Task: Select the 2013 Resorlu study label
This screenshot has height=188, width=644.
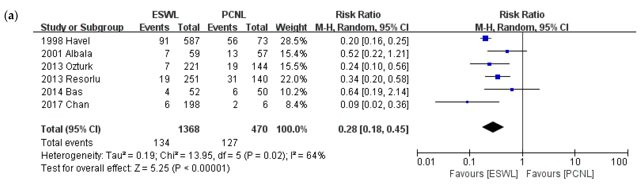Action: click(70, 79)
